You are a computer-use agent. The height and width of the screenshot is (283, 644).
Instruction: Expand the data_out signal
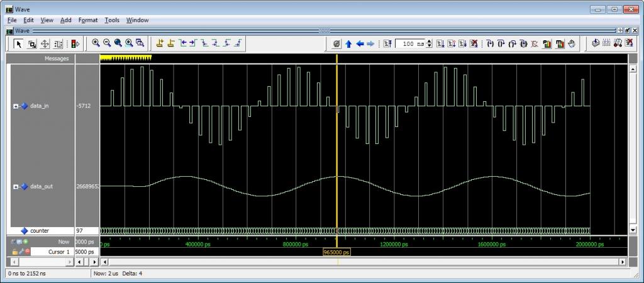coord(16,187)
